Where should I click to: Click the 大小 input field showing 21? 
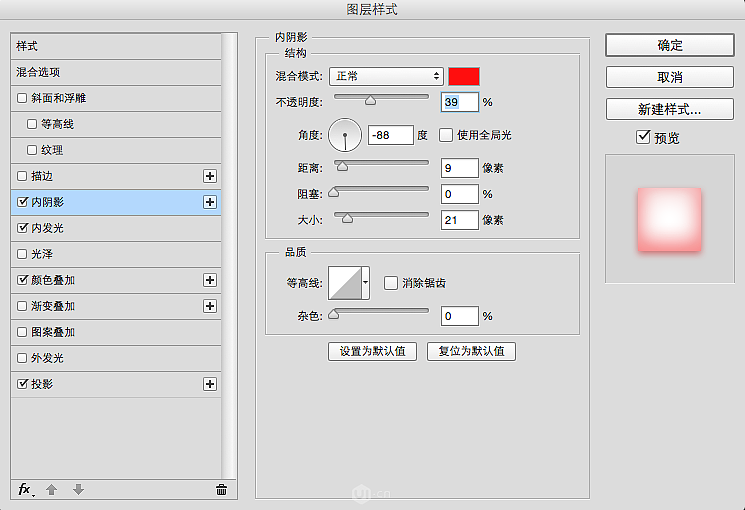tap(459, 220)
